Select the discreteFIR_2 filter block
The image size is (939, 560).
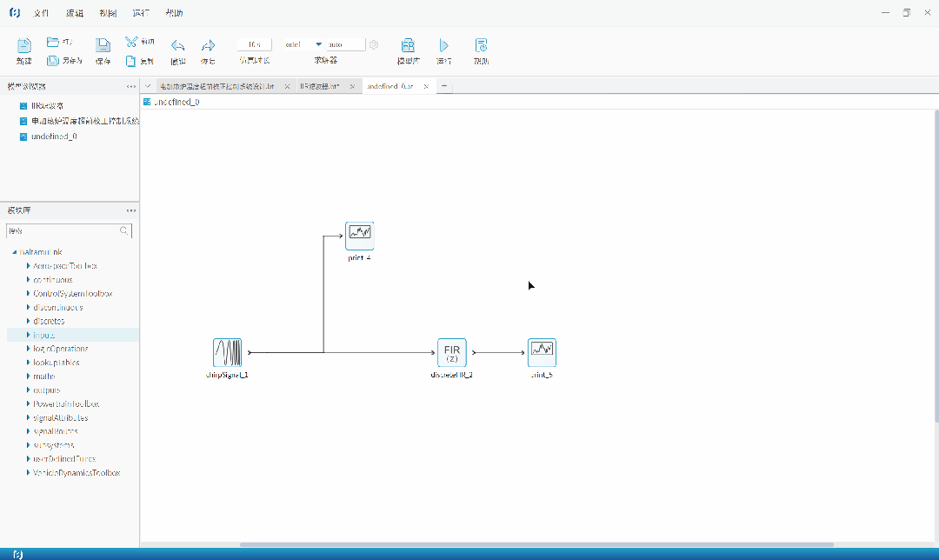451,352
